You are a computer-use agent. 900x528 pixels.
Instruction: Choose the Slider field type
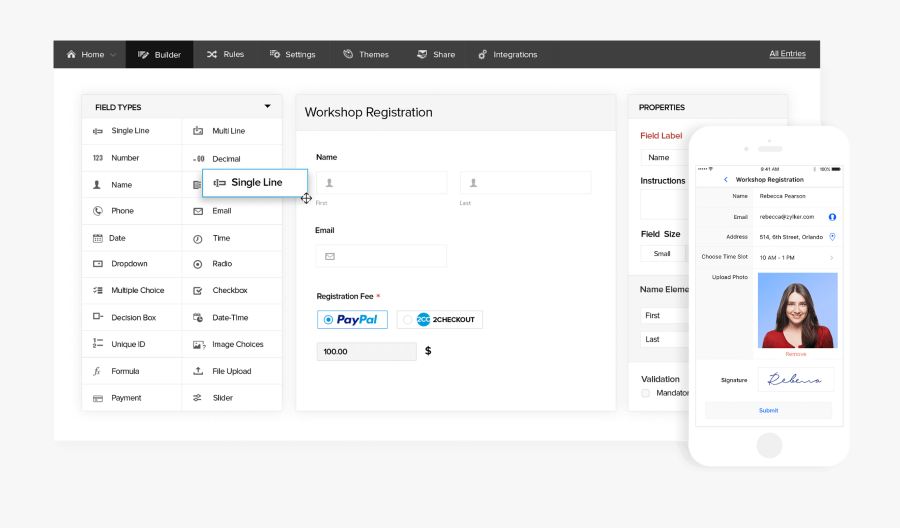(x=222, y=398)
